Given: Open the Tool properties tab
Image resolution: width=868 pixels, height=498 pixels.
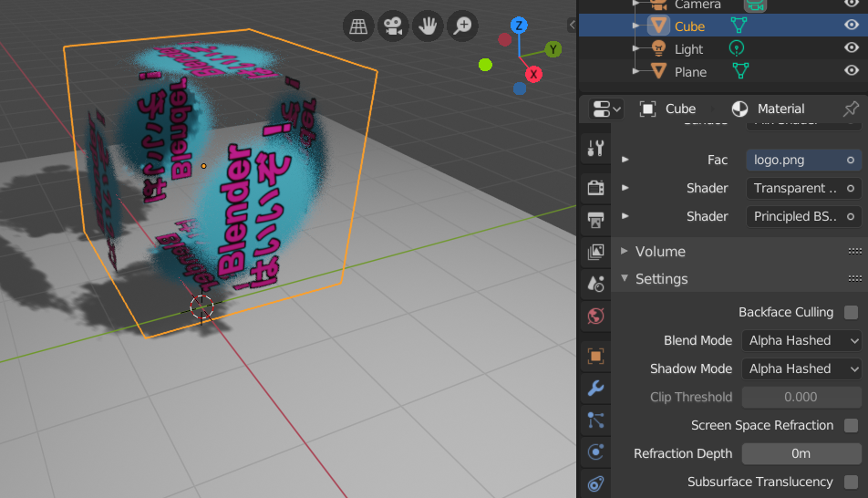Looking at the screenshot, I should (x=595, y=149).
